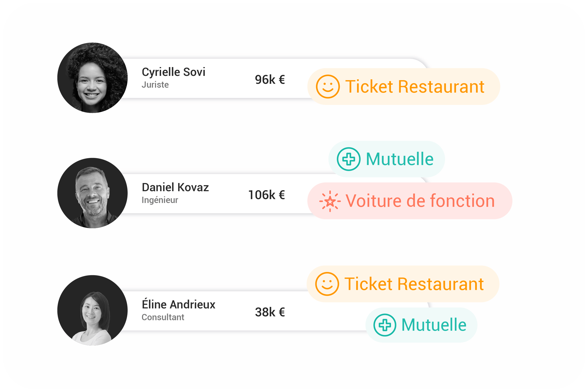The image size is (588, 392).
Task: Click the smiley icon beside Éline's Ticket Restaurant
Action: 327,284
